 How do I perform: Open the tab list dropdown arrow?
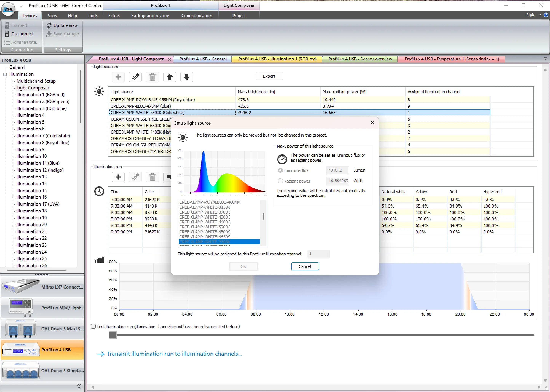545,59
